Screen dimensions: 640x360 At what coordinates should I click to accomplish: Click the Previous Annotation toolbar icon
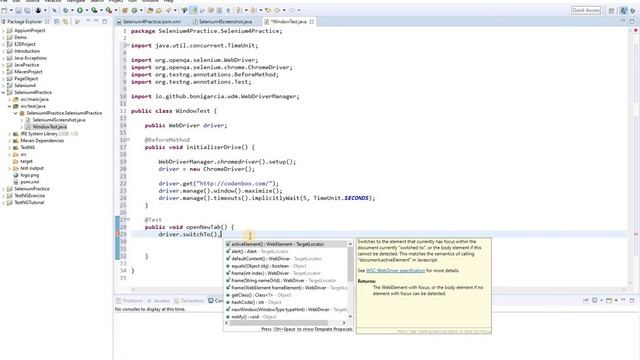pyautogui.click(x=253, y=10)
